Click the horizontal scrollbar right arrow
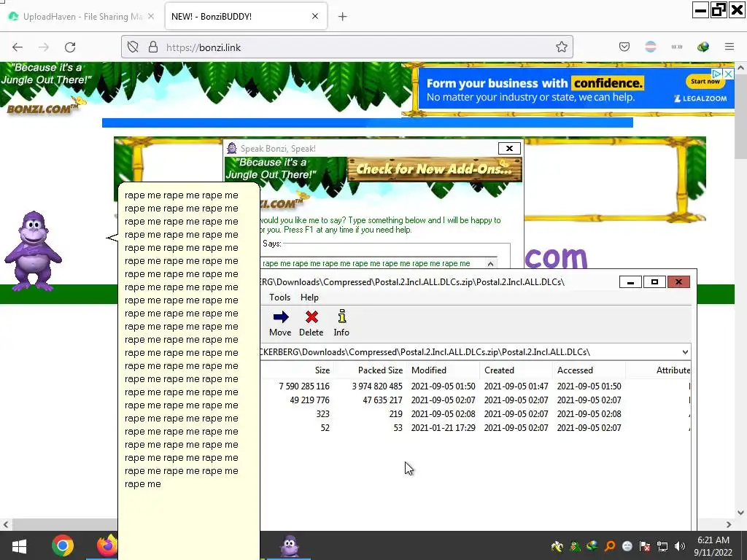 point(729,524)
